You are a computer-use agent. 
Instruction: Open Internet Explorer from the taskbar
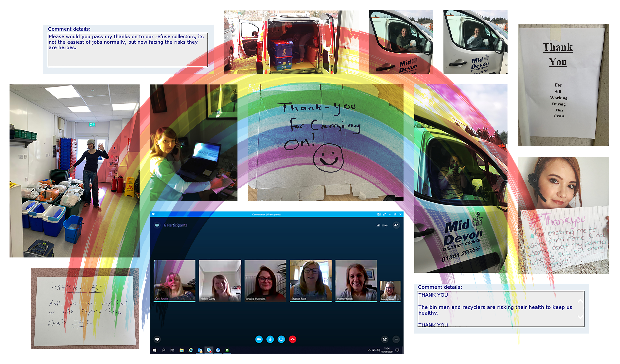(191, 350)
